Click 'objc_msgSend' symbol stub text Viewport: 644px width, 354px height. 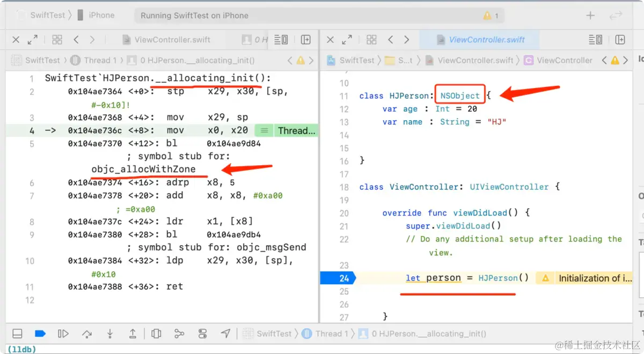272,247
